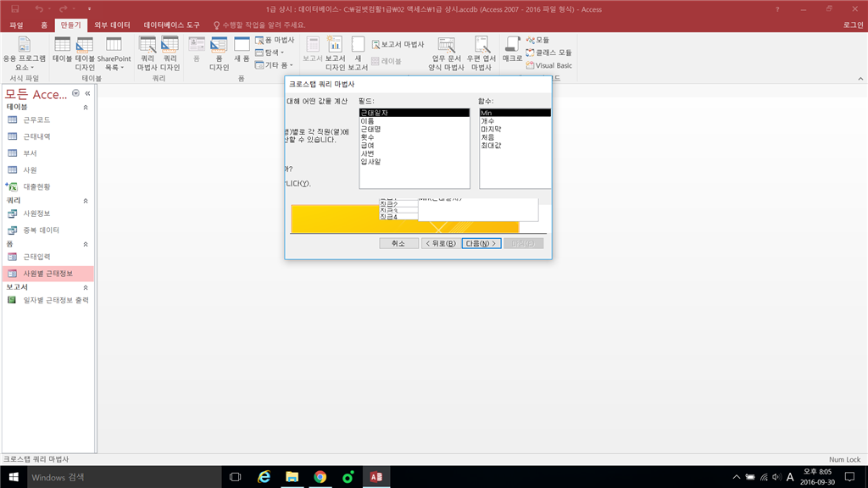This screenshot has width=868, height=488.
Task: Expand the 기타 폼 dropdown
Action: click(274, 64)
